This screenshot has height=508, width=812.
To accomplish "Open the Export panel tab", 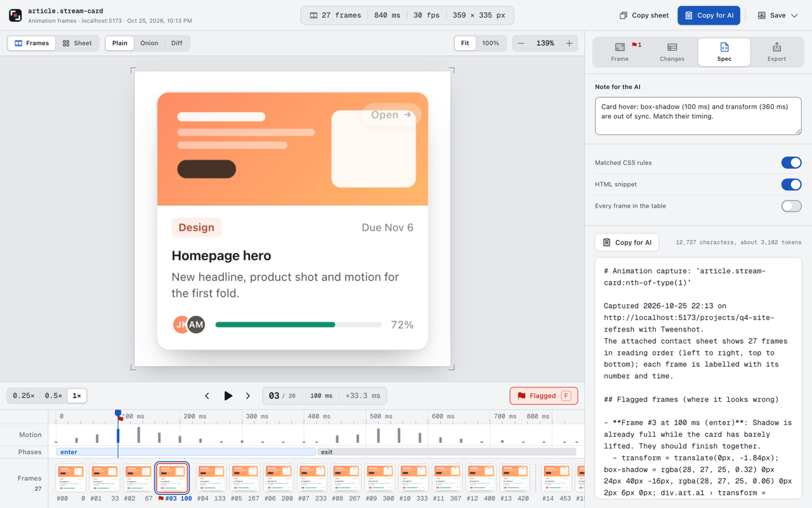I will (776, 52).
